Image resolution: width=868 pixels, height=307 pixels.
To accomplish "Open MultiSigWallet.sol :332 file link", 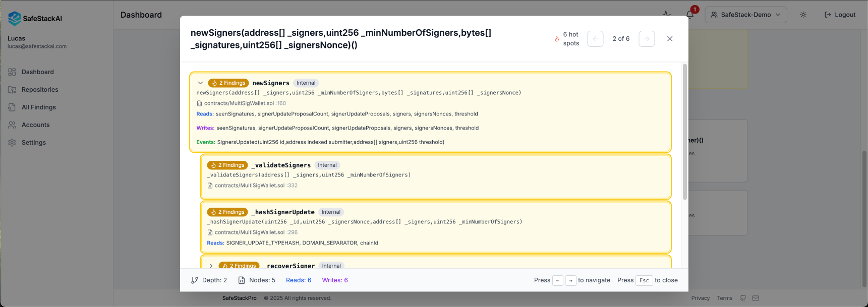I will coord(256,186).
